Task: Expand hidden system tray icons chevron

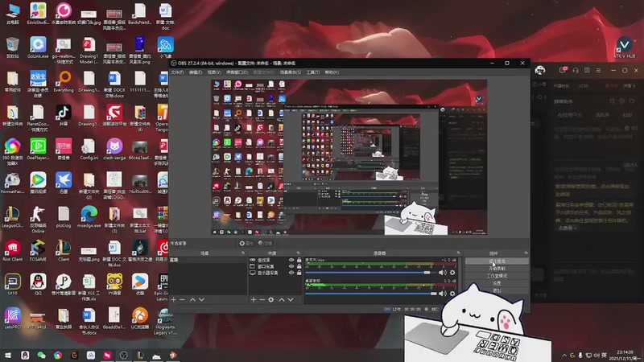Action: (564, 356)
